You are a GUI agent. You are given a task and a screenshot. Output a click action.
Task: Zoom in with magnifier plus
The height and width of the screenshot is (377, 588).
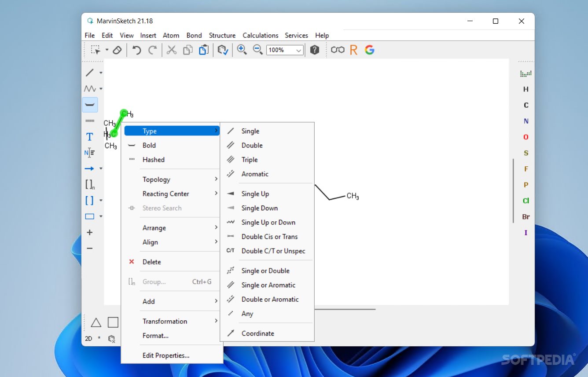coord(242,50)
